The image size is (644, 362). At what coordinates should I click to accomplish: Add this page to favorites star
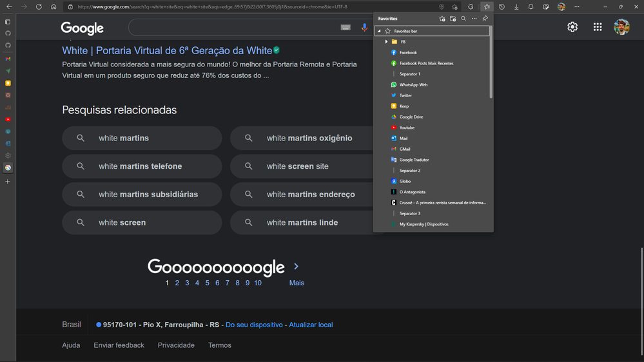[x=454, y=6]
